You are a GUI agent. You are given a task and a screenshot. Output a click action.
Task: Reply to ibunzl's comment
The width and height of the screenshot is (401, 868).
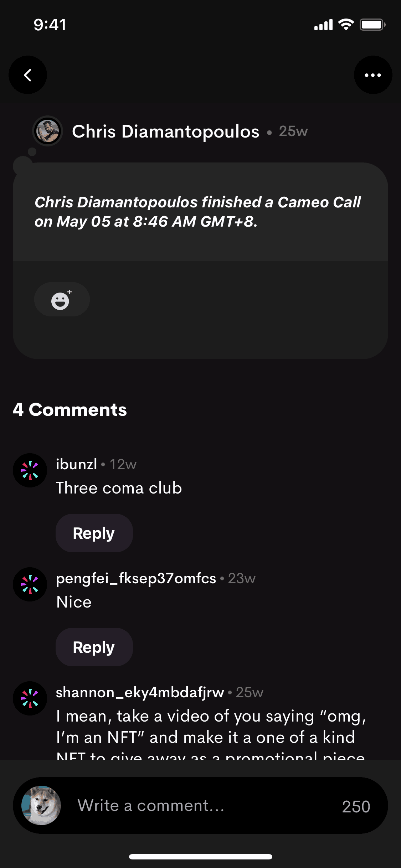tap(94, 533)
